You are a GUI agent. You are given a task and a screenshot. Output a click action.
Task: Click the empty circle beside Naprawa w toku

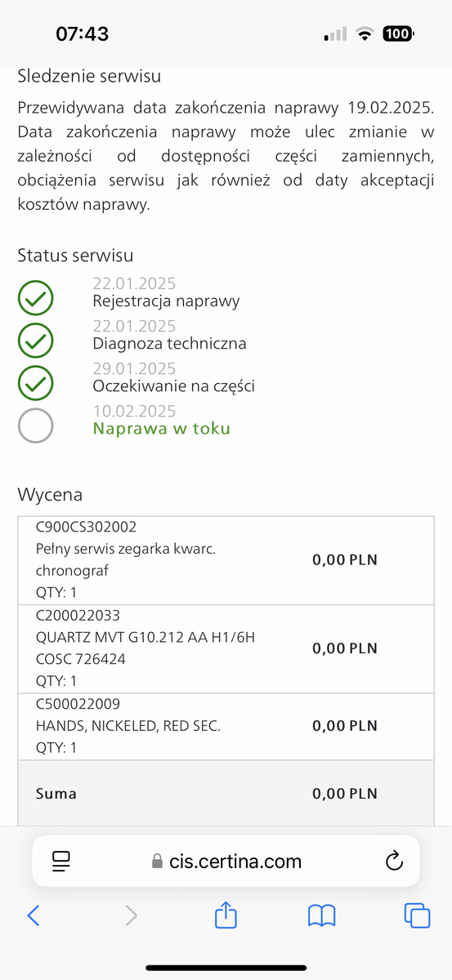point(36,425)
